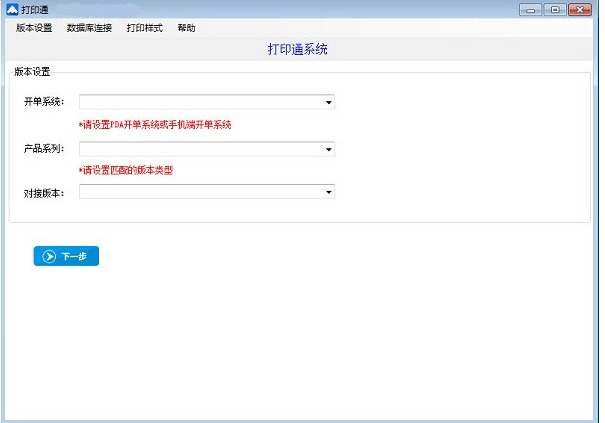Click the 下一步 button
The image size is (605, 423).
(66, 256)
